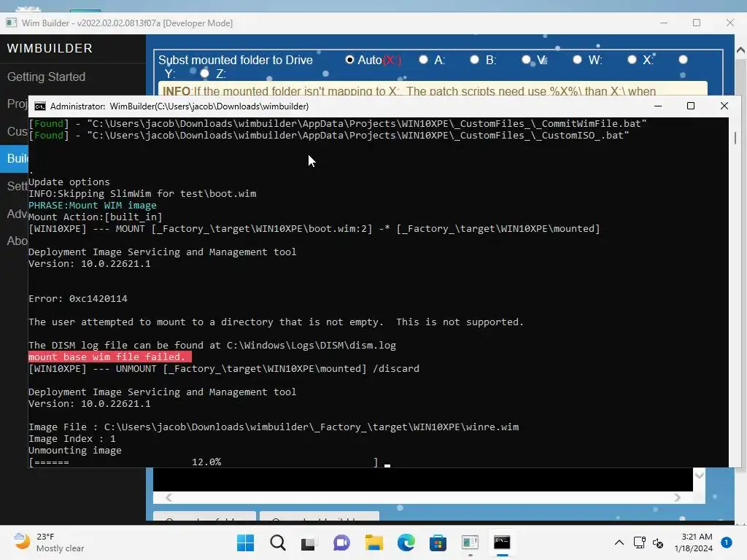747x560 pixels.
Task: Open Task View from the taskbar
Action: (x=309, y=542)
